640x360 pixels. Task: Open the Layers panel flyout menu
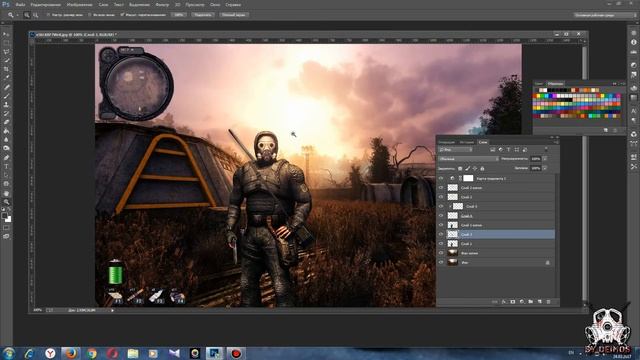556,142
